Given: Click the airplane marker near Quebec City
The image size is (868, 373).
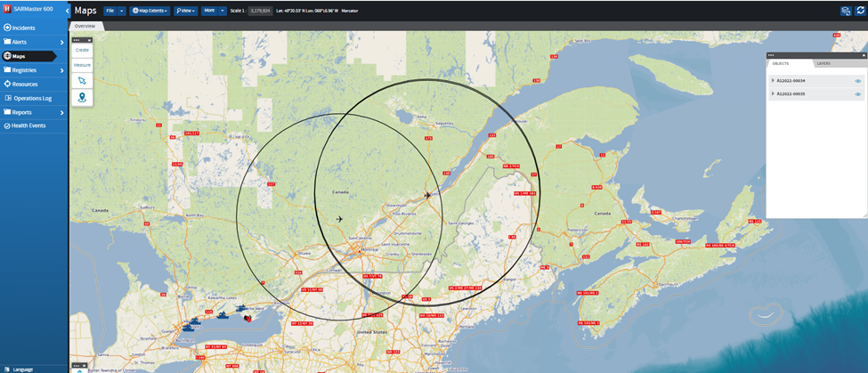Looking at the screenshot, I should point(427,195).
